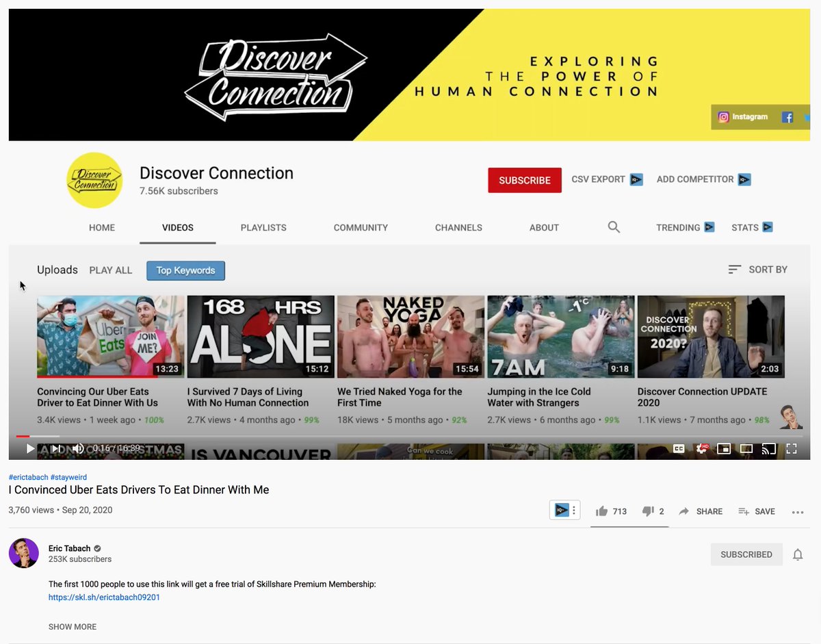The height and width of the screenshot is (644, 821).
Task: Share the video
Action: (701, 511)
